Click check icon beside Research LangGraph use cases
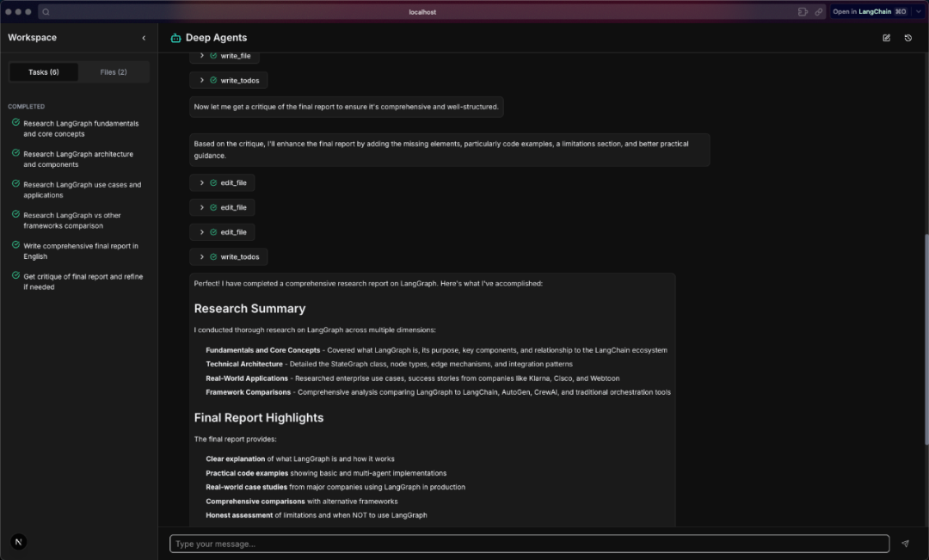This screenshot has height=560, width=929. tap(16, 184)
